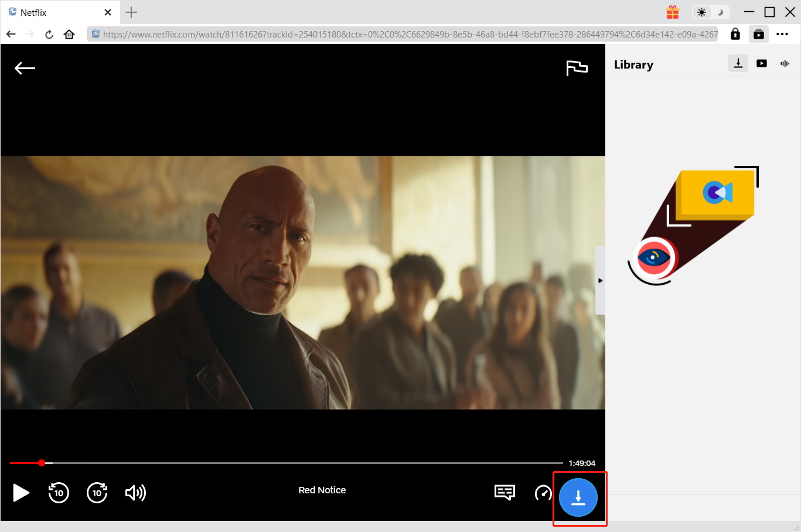Enable light theme mode
The image size is (801, 532).
point(701,12)
